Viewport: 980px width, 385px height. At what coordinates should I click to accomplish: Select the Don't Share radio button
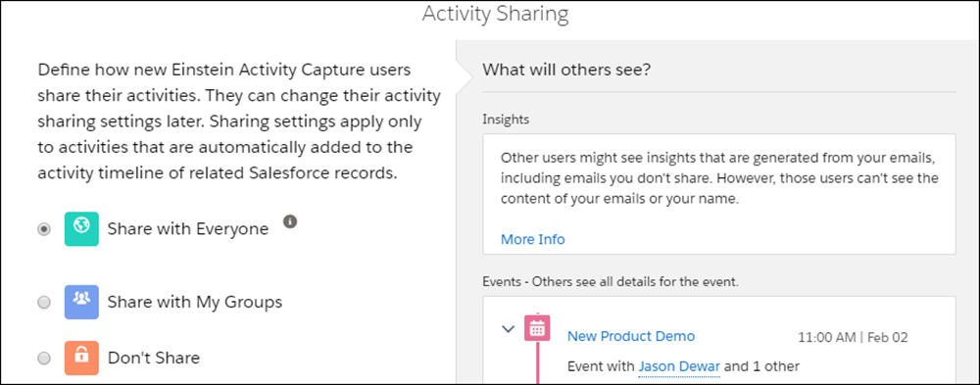coord(44,359)
